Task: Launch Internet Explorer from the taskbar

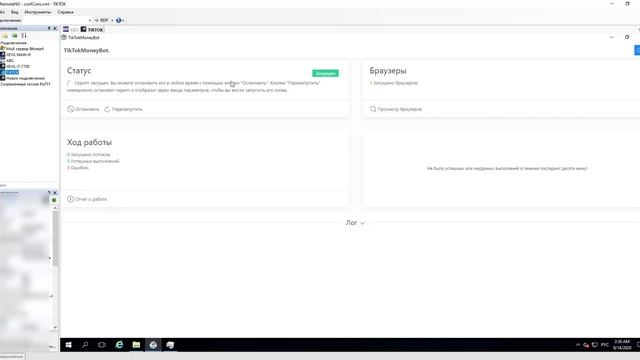Action: (119, 345)
